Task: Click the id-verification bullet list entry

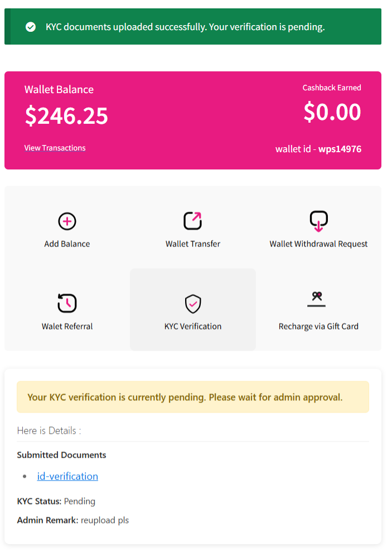Action: coord(67,476)
